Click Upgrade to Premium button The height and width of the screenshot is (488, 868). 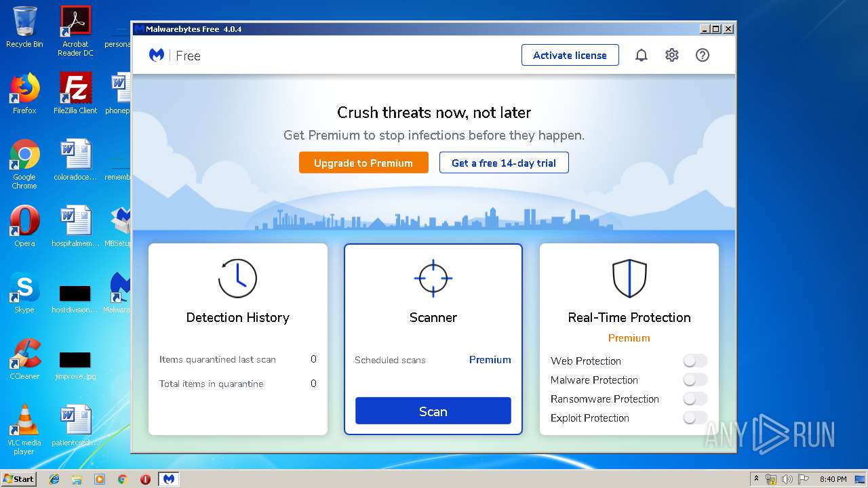[363, 163]
